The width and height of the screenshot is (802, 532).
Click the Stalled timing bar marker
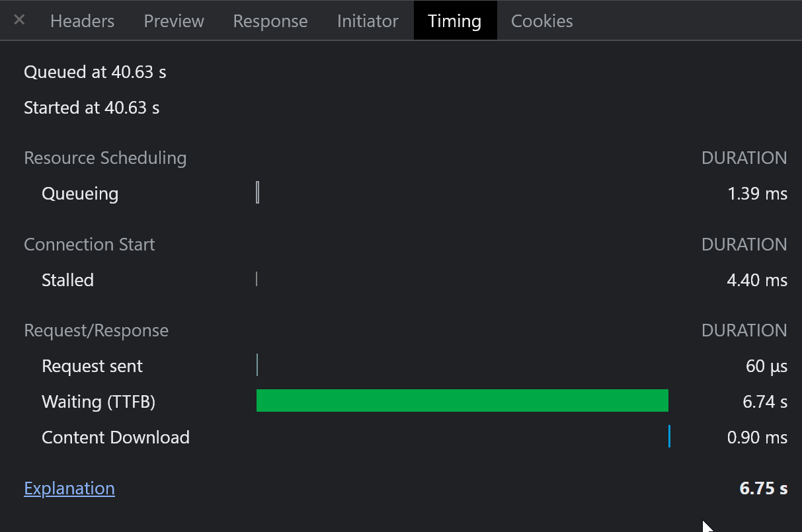pyautogui.click(x=256, y=280)
